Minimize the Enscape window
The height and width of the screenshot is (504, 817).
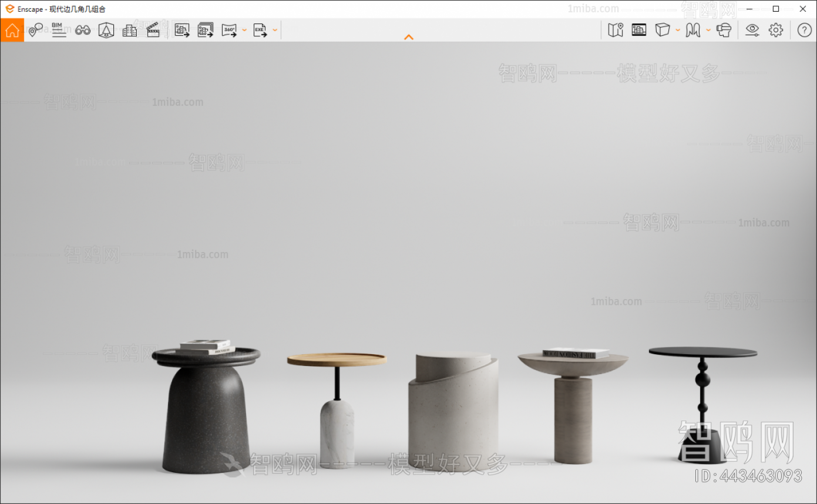tap(749, 9)
